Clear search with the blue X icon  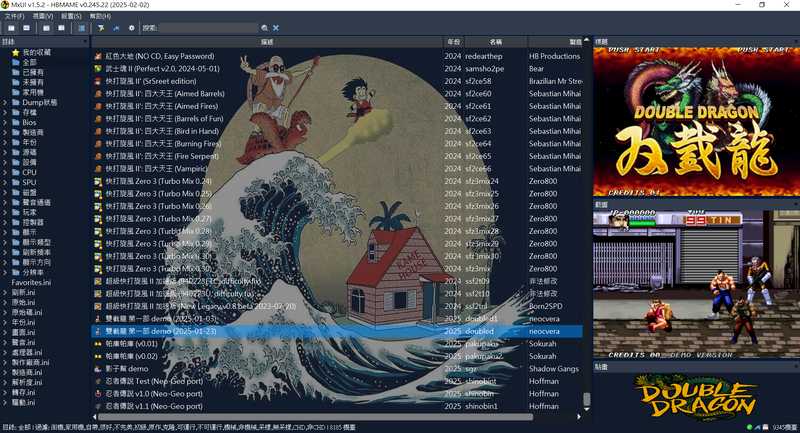click(276, 28)
